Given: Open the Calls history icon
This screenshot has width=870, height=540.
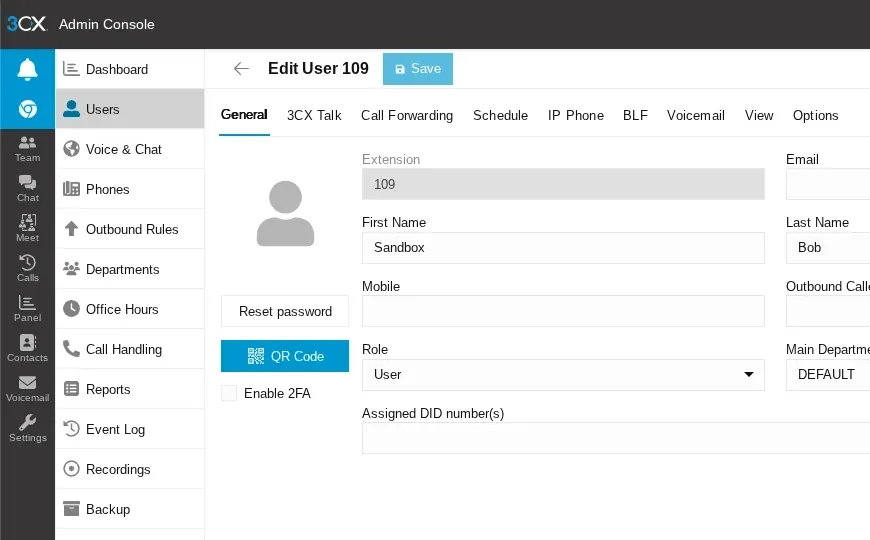Looking at the screenshot, I should [27, 269].
